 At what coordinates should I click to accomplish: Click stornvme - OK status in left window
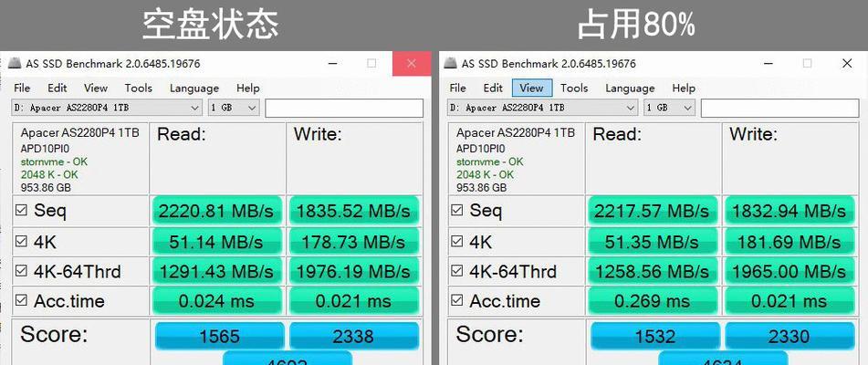(x=54, y=162)
